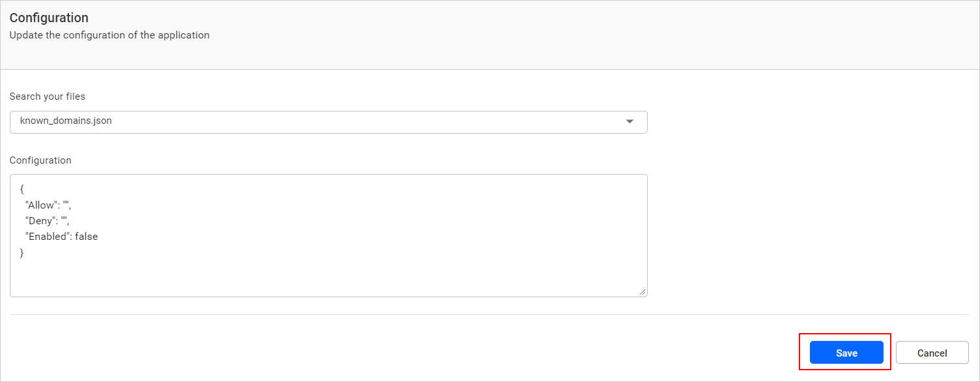
Task: Click the opening brace in the editor
Action: (21, 189)
